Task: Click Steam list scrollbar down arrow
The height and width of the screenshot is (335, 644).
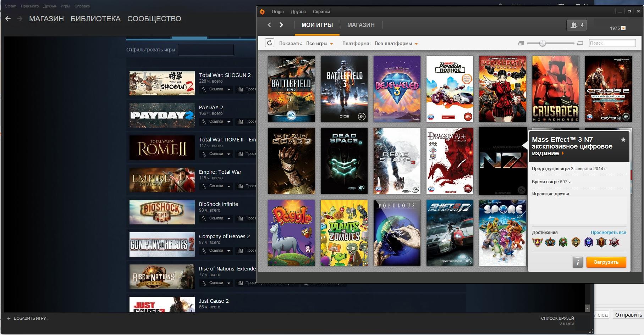Action: click(x=587, y=308)
